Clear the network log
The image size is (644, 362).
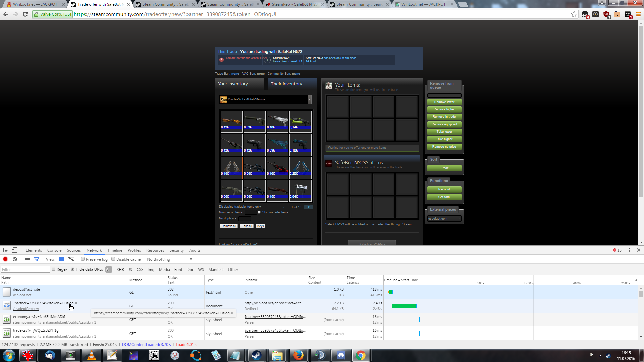click(15, 259)
